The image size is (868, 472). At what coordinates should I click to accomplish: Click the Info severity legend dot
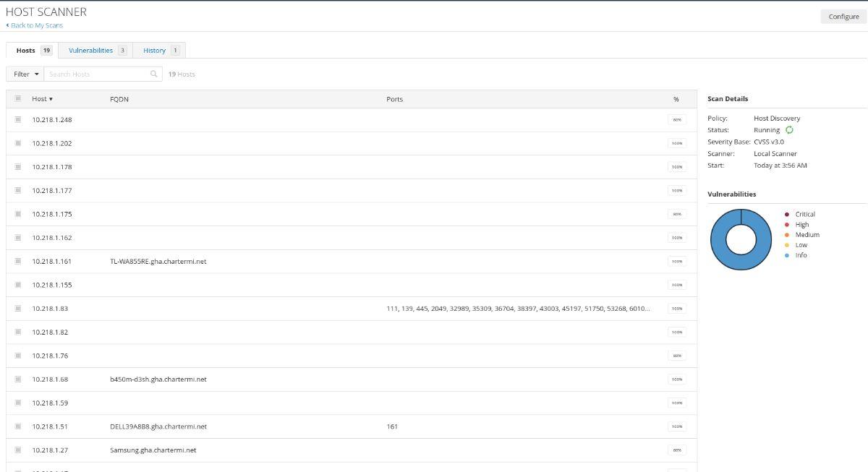pyautogui.click(x=787, y=255)
